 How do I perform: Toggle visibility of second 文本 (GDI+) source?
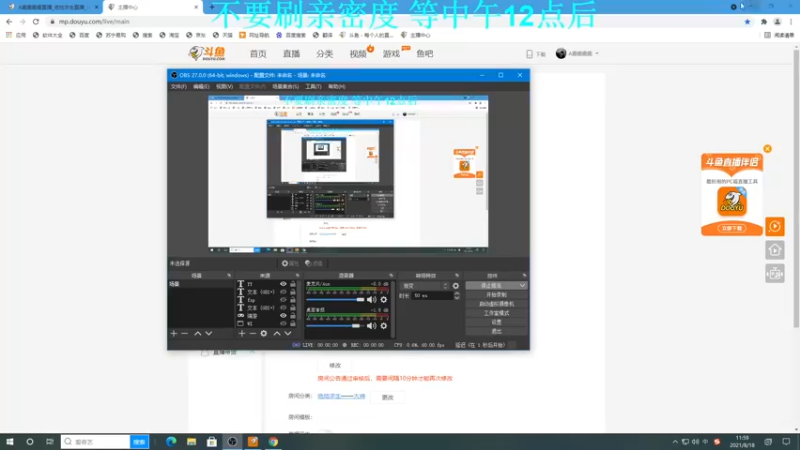click(x=283, y=308)
